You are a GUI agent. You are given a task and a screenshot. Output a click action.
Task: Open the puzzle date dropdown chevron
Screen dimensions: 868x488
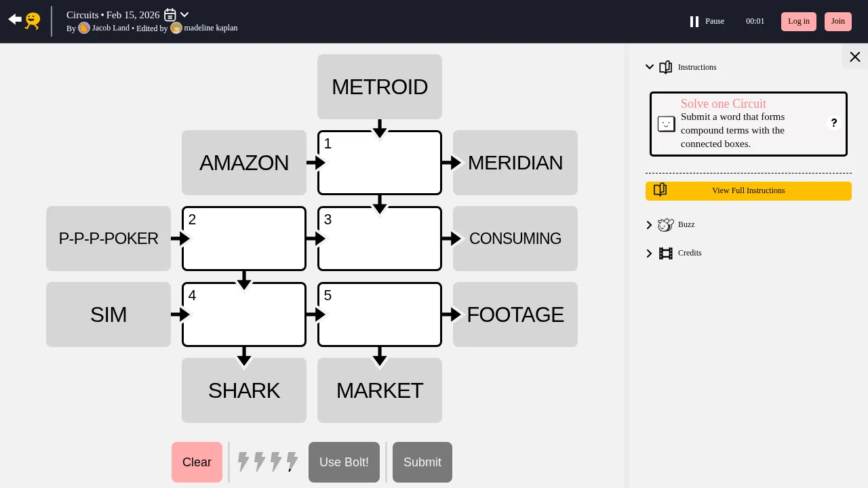click(x=184, y=15)
